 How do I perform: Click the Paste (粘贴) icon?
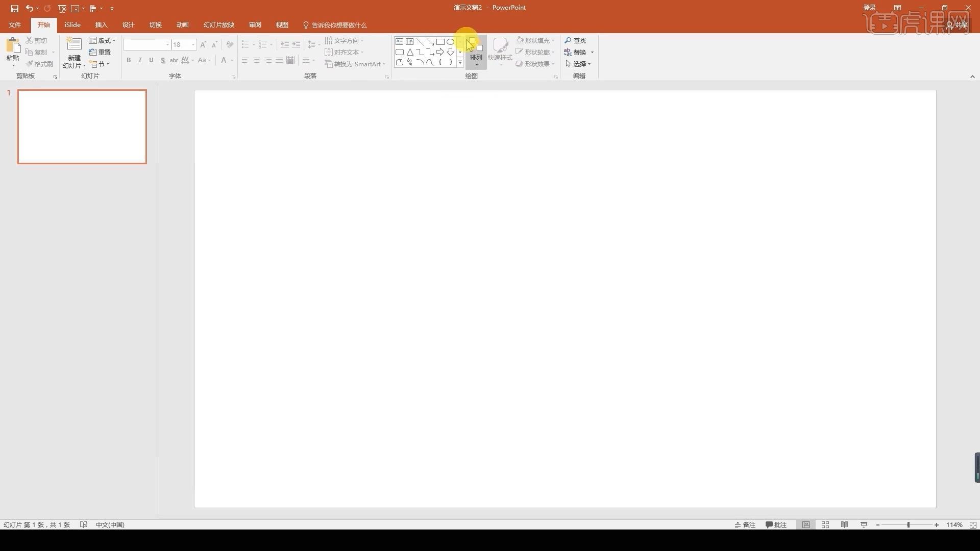[13, 46]
